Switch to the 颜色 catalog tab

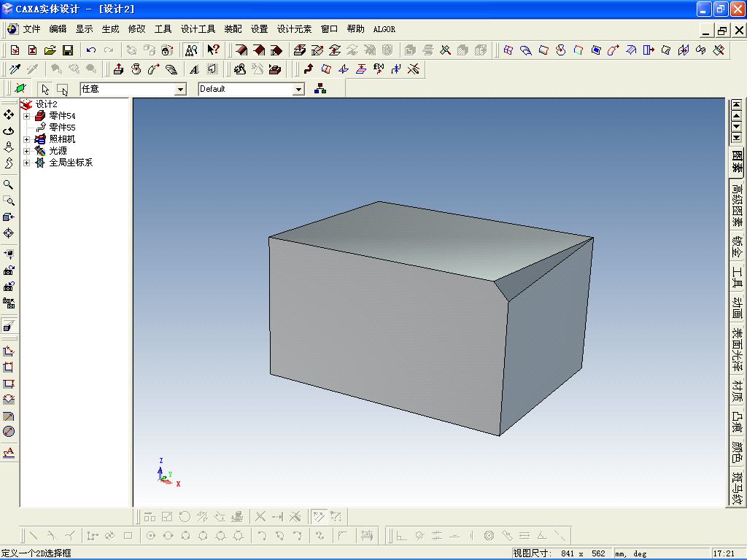[x=737, y=452]
